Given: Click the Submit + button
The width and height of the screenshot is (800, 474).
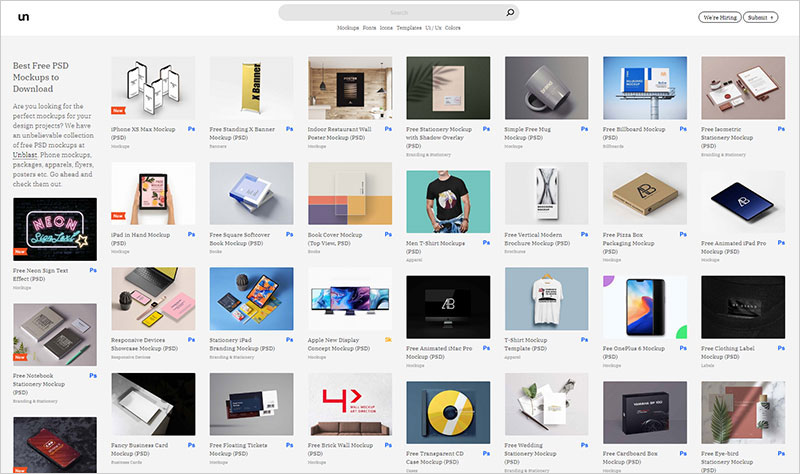Looking at the screenshot, I should [x=760, y=17].
